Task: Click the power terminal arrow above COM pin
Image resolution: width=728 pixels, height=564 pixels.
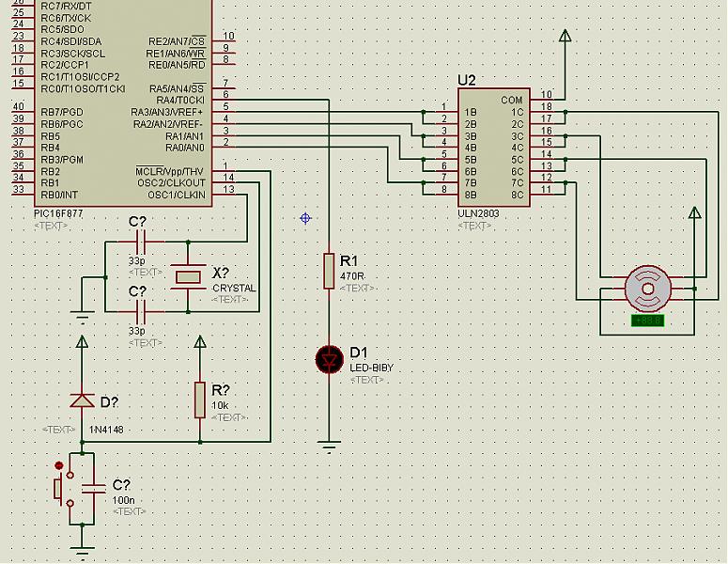Action: pyautogui.click(x=565, y=36)
